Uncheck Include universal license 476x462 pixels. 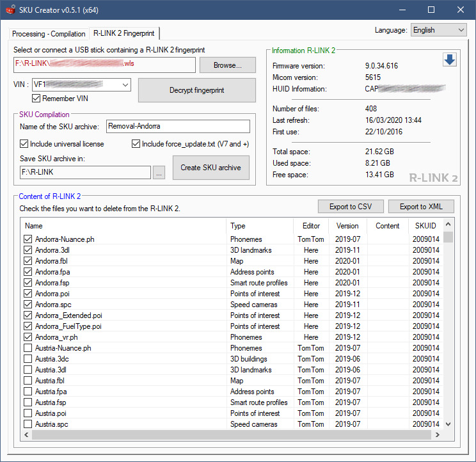point(24,144)
